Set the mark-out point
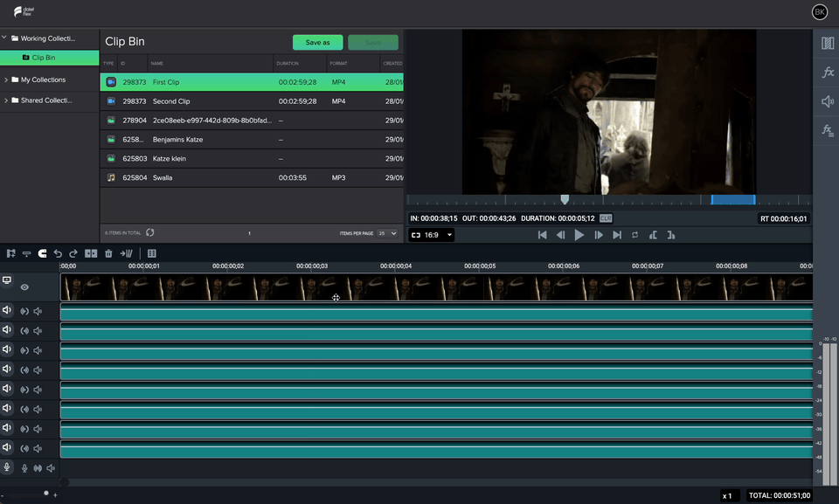This screenshot has width=839, height=504. [x=671, y=235]
